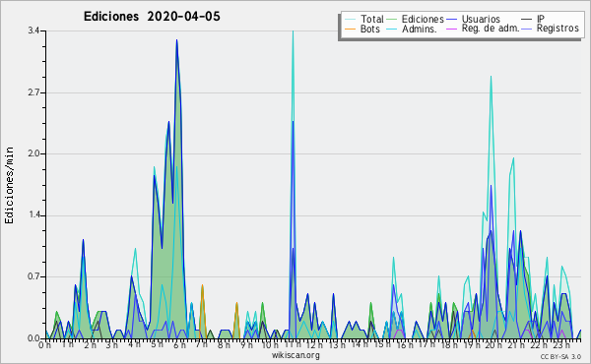Screen dimensions: 591x364
Task: Click the 6 h x-axis label
Action: (179, 344)
